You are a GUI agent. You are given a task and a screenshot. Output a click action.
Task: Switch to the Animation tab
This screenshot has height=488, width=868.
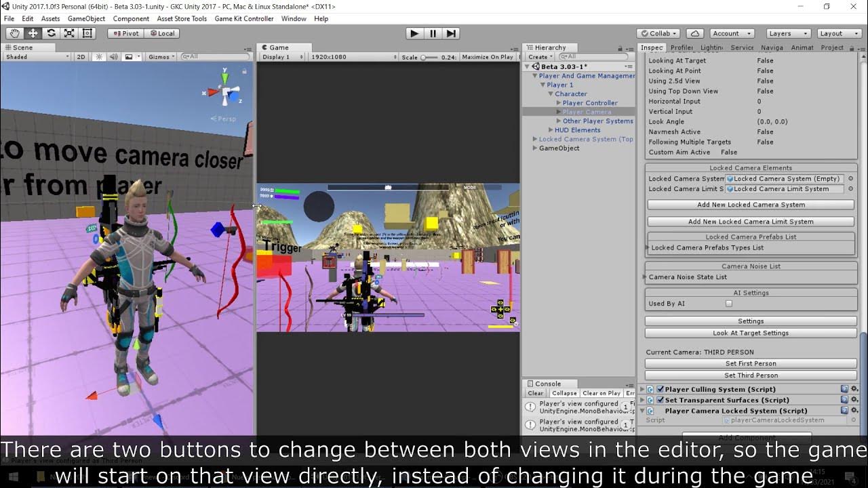(x=802, y=47)
